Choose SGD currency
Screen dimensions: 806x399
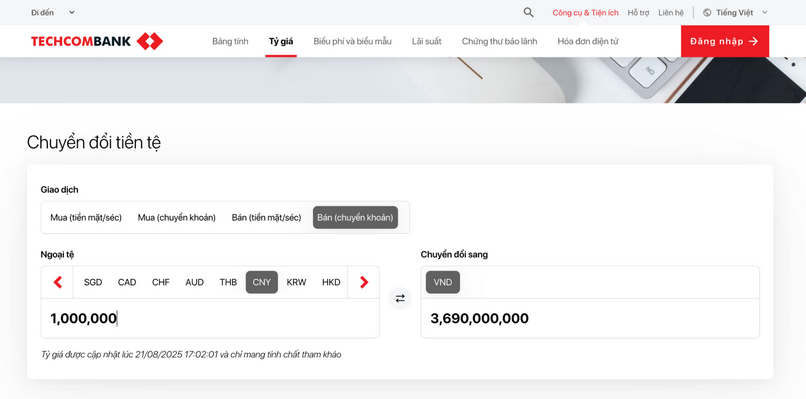click(93, 282)
